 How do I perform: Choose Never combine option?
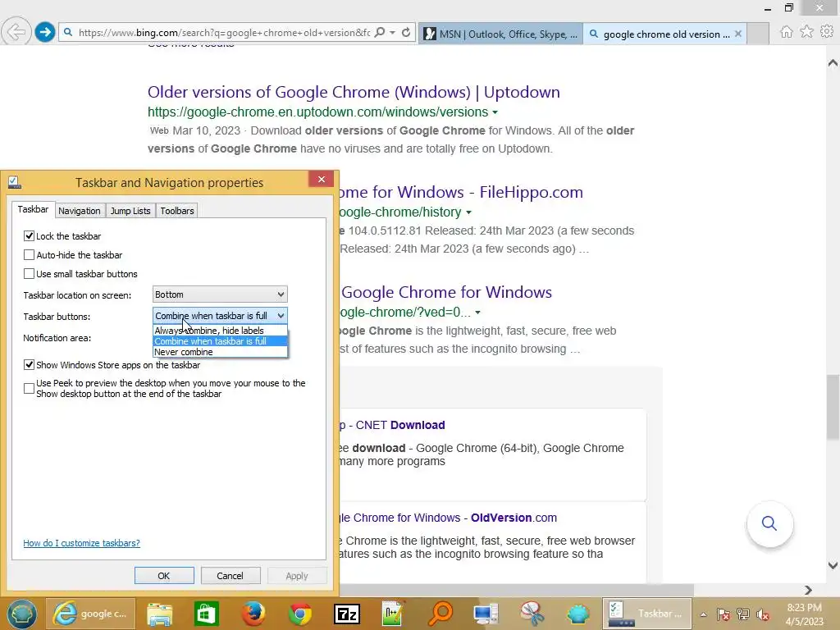click(x=220, y=352)
